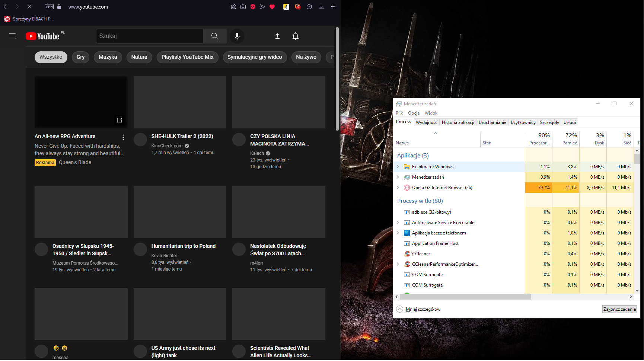Select the Natura filter chip
Viewport: 644px width, 361px height.
coord(139,57)
